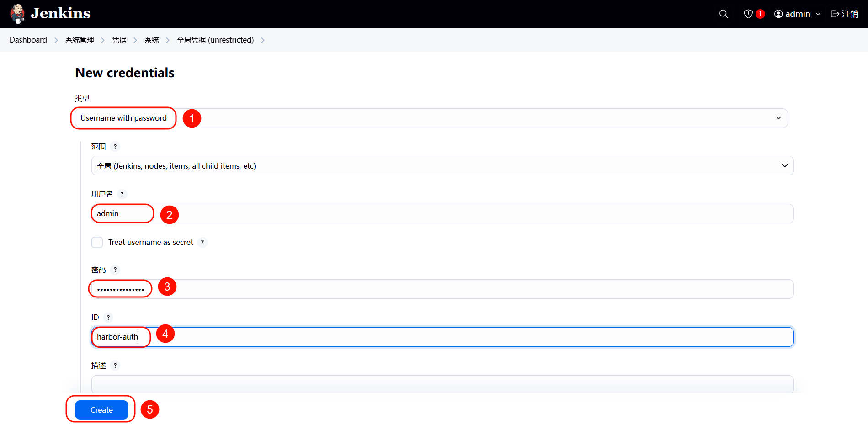Image resolution: width=868 pixels, height=425 pixels.
Task: Click the help icon next to 描述
Action: click(x=115, y=366)
